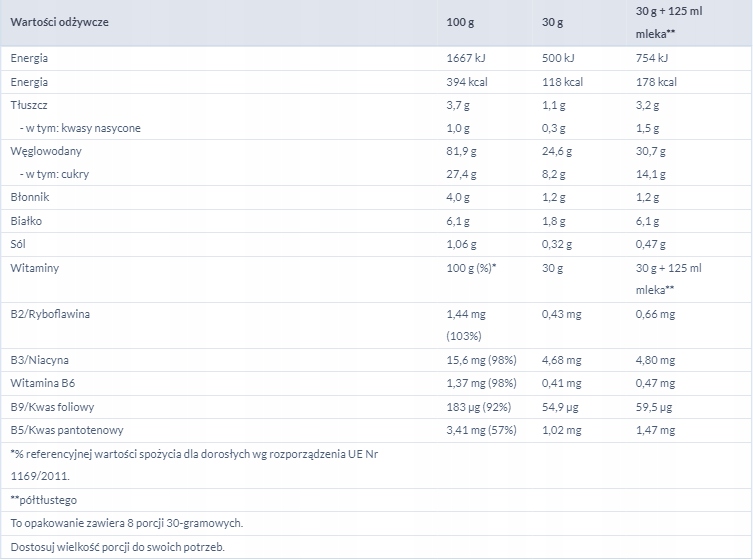The width and height of the screenshot is (753, 560).
Task: Select the "Witamina B6" row label
Action: click(x=44, y=383)
